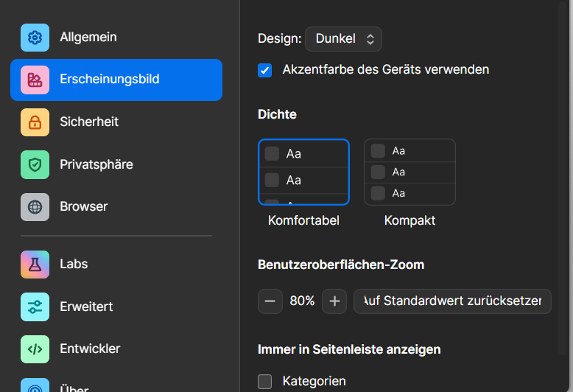Click the Erscheinungsbild palette icon

tap(35, 80)
